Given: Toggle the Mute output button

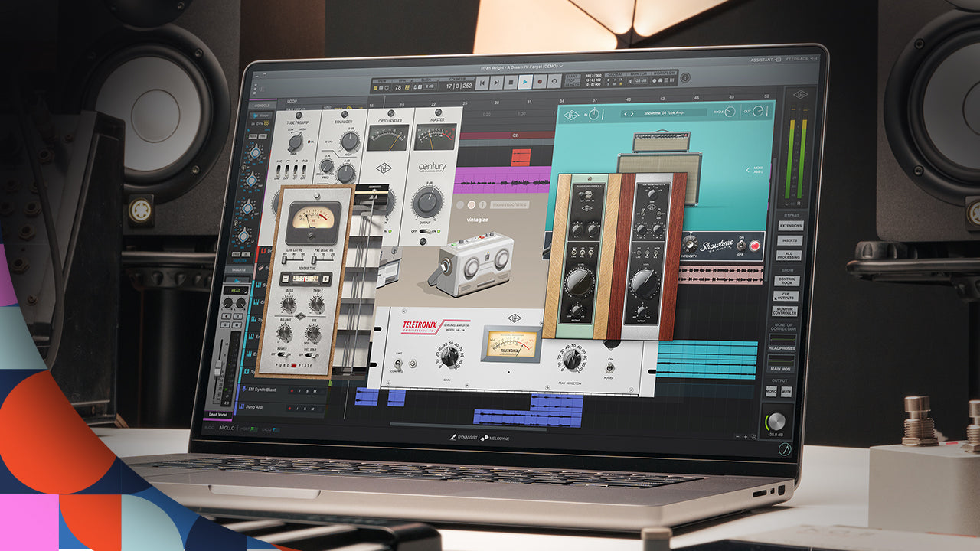Looking at the screenshot, I should tap(787, 391).
